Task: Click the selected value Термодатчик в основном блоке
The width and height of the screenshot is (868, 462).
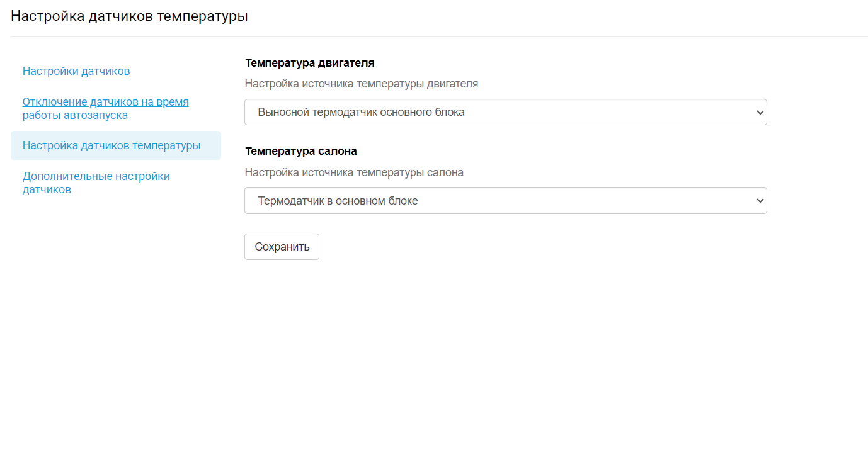Action: coord(338,201)
